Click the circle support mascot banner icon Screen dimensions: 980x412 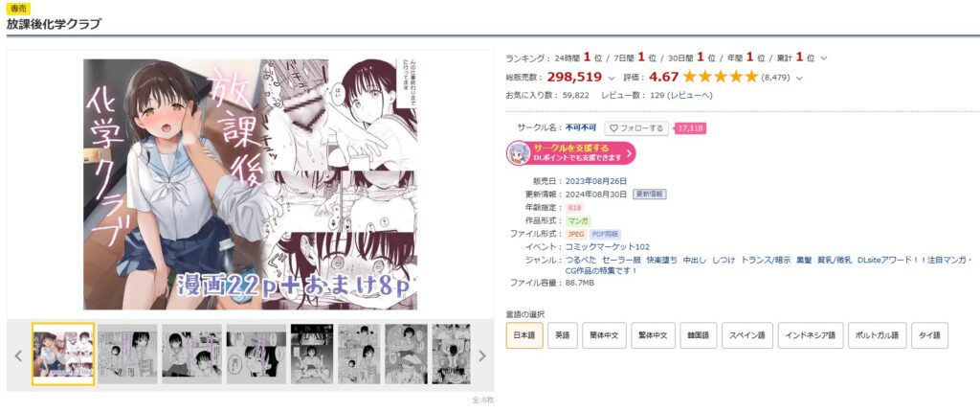point(518,153)
